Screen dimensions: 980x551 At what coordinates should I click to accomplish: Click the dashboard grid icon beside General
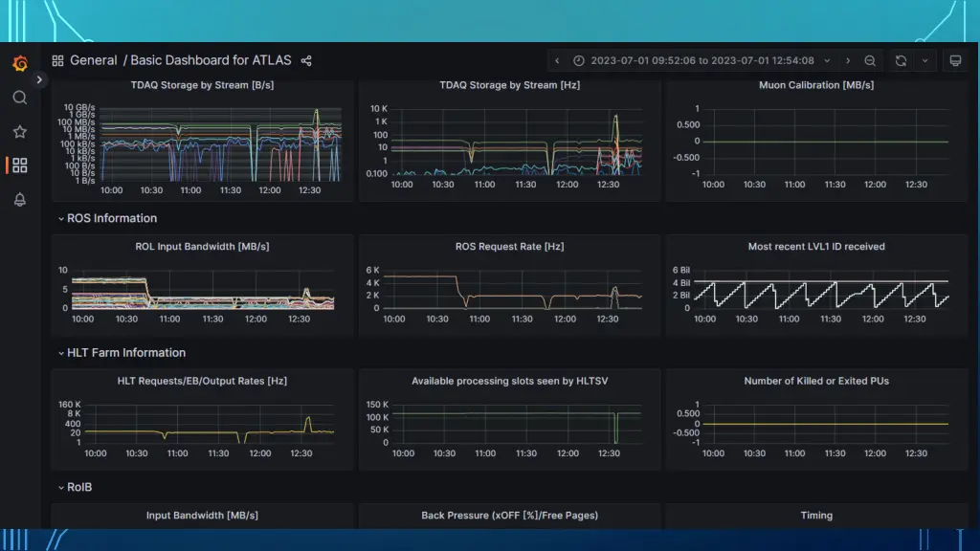pyautogui.click(x=57, y=60)
